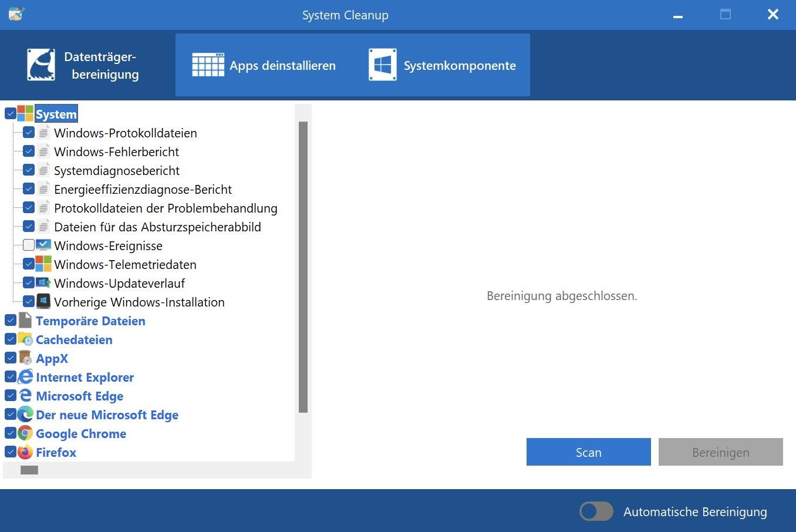Viewport: 796px width, 532px height.
Task: Click the new Microsoft Edge icon
Action: click(x=25, y=415)
